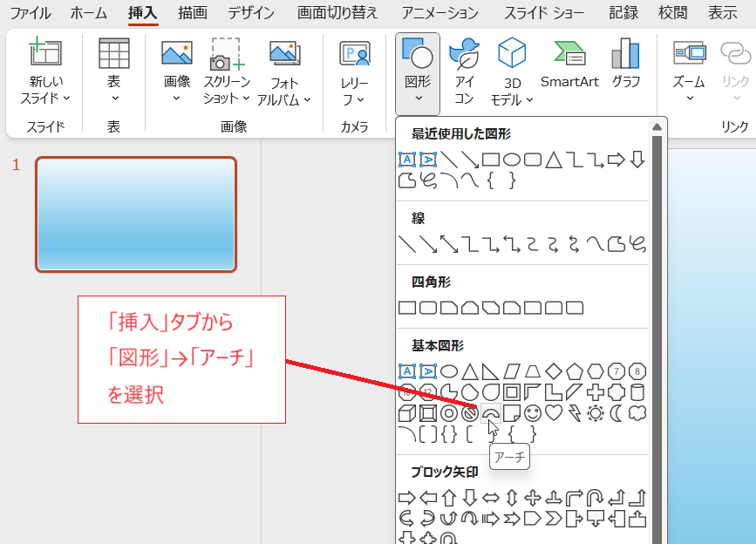The width and height of the screenshot is (756, 544).
Task: Open the 図形 shapes dropdown
Action: pyautogui.click(x=418, y=73)
